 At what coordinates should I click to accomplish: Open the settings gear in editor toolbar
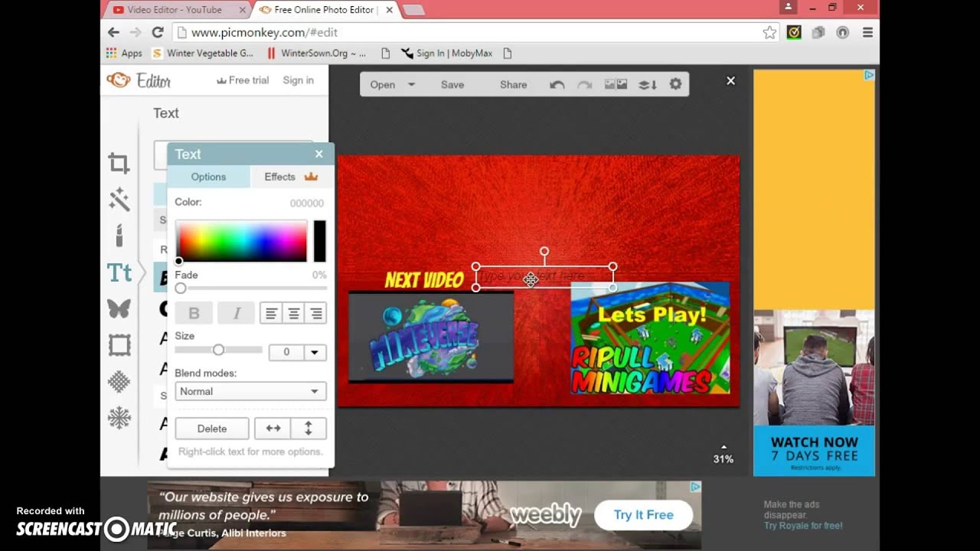[675, 84]
